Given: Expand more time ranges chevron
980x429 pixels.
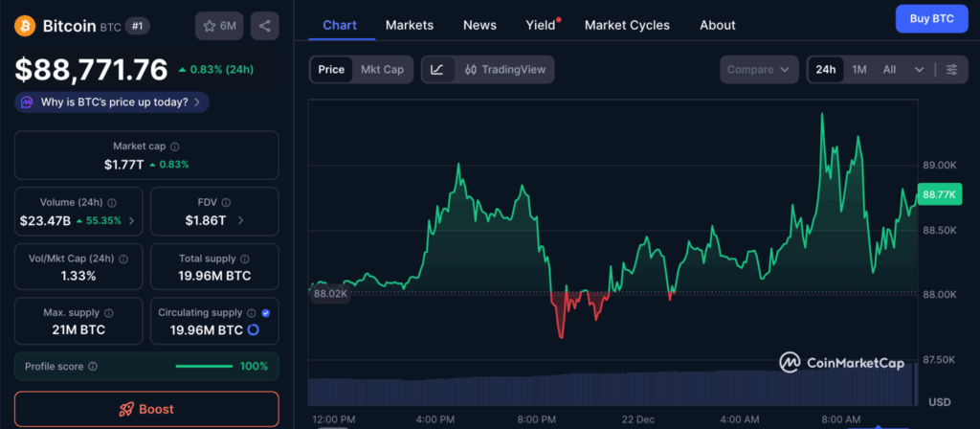Looking at the screenshot, I should 920,70.
